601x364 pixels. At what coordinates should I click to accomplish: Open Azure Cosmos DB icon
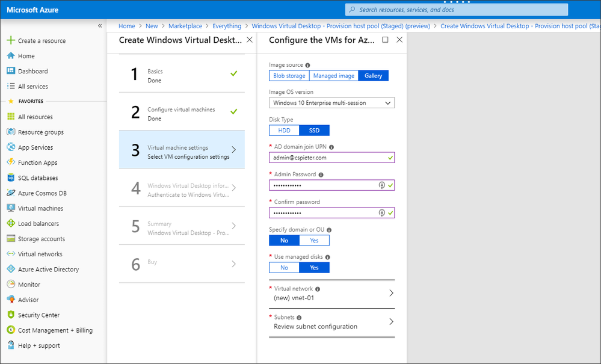11,193
